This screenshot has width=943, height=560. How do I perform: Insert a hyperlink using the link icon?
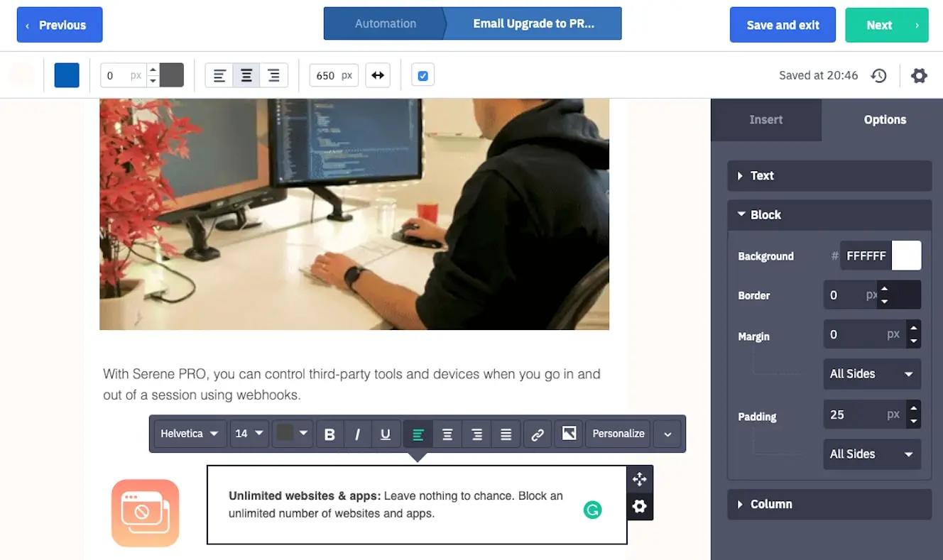(538, 434)
